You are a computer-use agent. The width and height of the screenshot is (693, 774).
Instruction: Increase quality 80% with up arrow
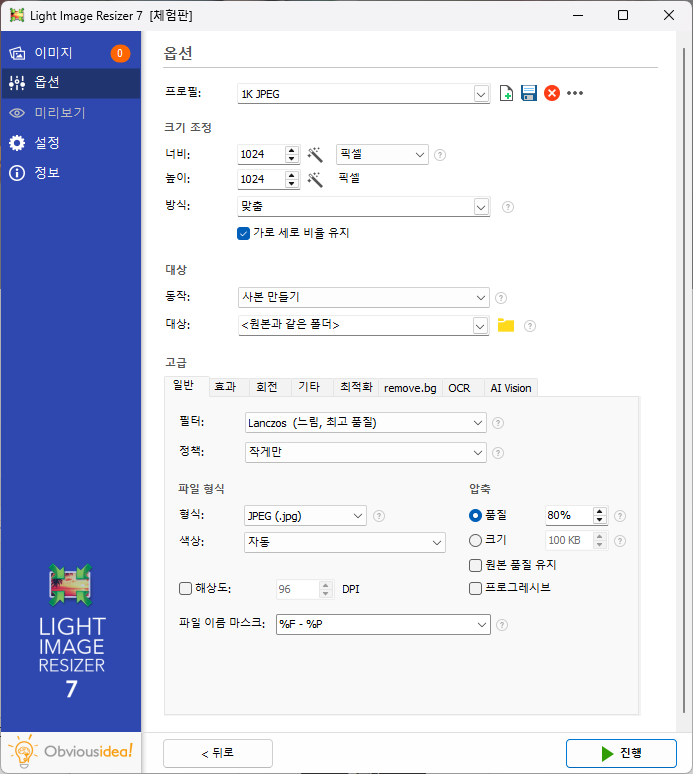600,511
